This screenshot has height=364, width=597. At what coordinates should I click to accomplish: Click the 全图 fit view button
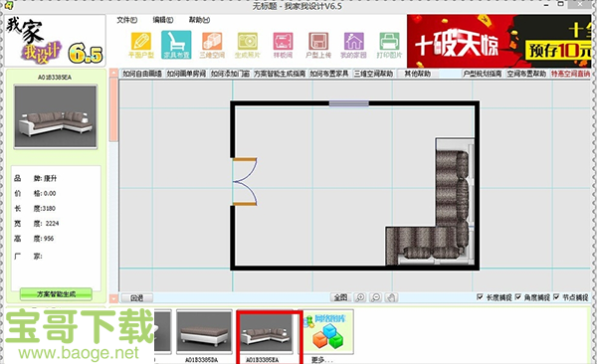click(340, 297)
